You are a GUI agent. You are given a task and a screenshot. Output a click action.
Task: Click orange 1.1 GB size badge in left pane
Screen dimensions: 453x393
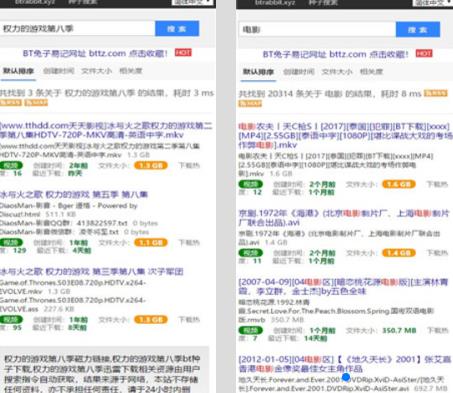tap(151, 242)
